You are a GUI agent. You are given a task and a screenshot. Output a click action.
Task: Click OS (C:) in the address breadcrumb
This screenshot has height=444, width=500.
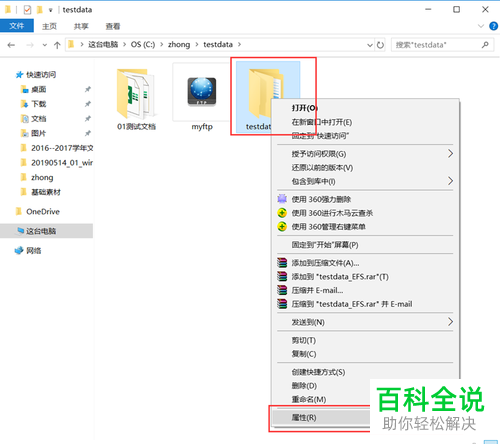coord(143,45)
